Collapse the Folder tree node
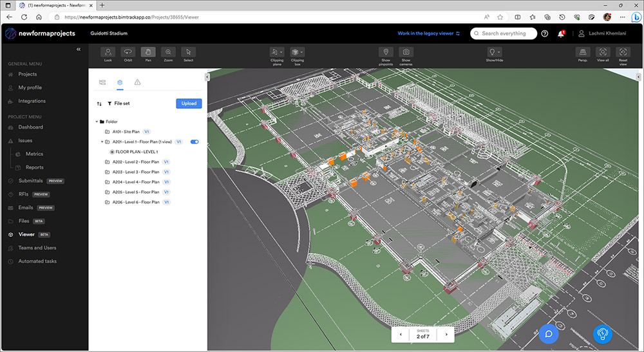This screenshot has height=352, width=644. click(97, 122)
